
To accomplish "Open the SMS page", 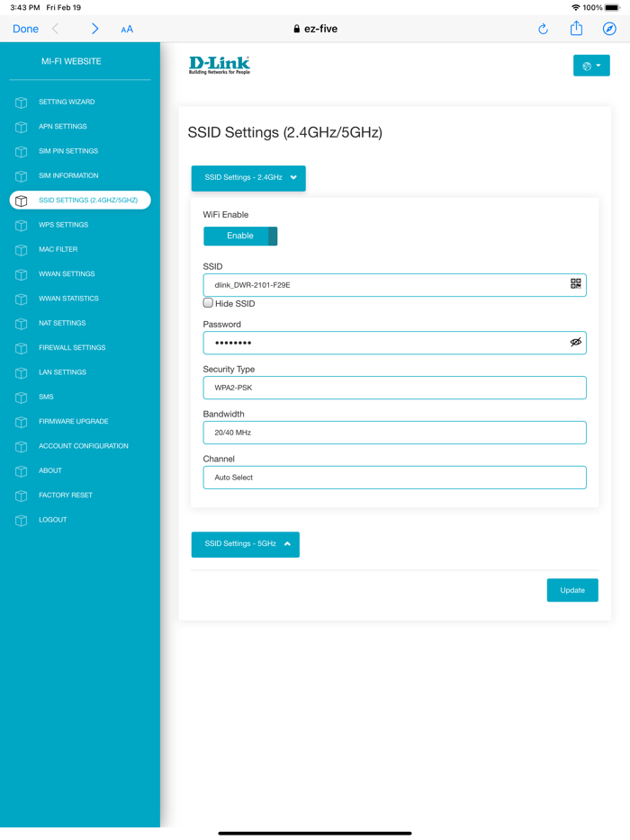I will pyautogui.click(x=46, y=397).
